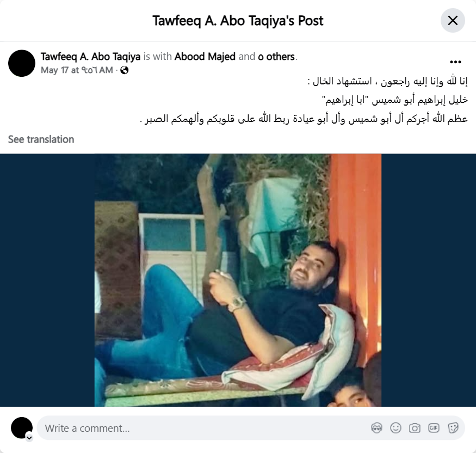476x453 pixels.
Task: Open the three-dot post options menu
Action: point(455,62)
